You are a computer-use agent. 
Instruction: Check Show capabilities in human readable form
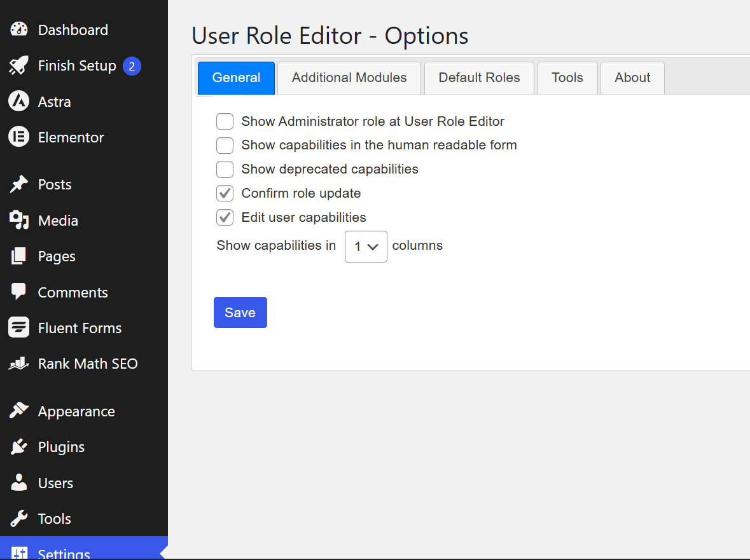click(225, 146)
